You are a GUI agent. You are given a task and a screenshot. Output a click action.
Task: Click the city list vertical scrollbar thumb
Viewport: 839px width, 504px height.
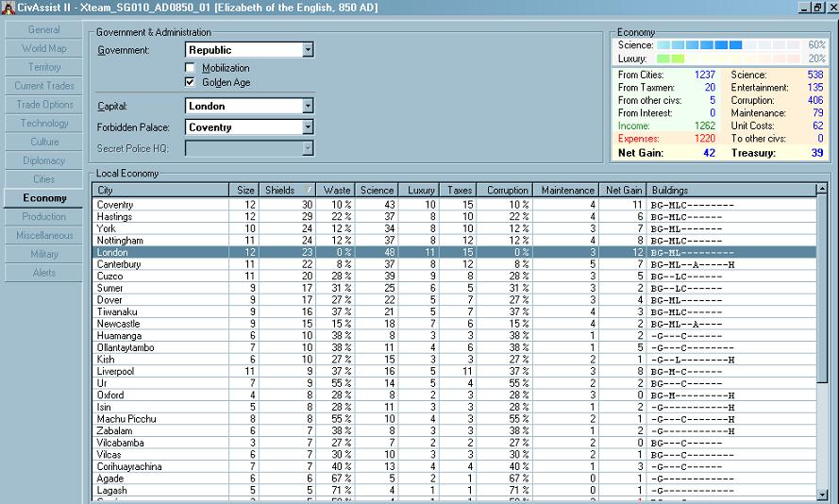822,288
